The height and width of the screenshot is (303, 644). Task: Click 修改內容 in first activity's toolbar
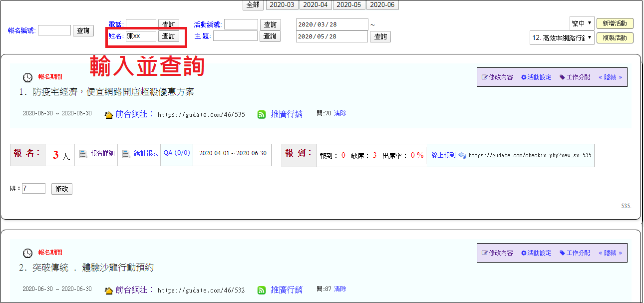497,77
